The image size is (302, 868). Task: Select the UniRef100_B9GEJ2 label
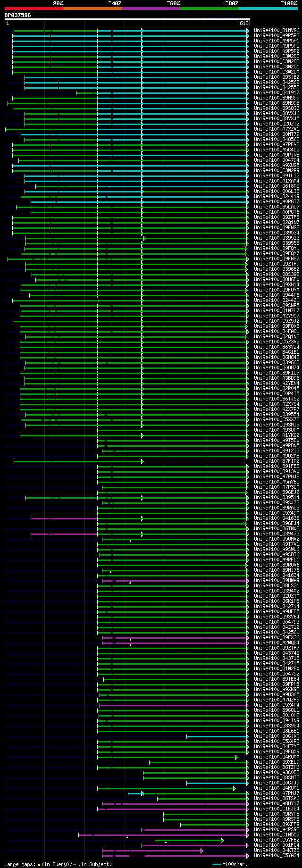(x=277, y=492)
